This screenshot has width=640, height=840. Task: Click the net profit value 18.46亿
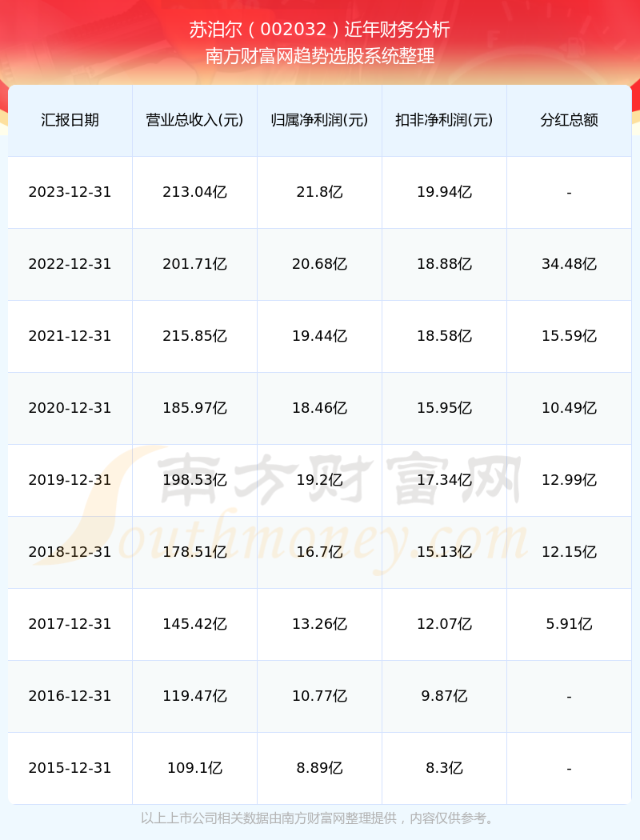(320, 408)
